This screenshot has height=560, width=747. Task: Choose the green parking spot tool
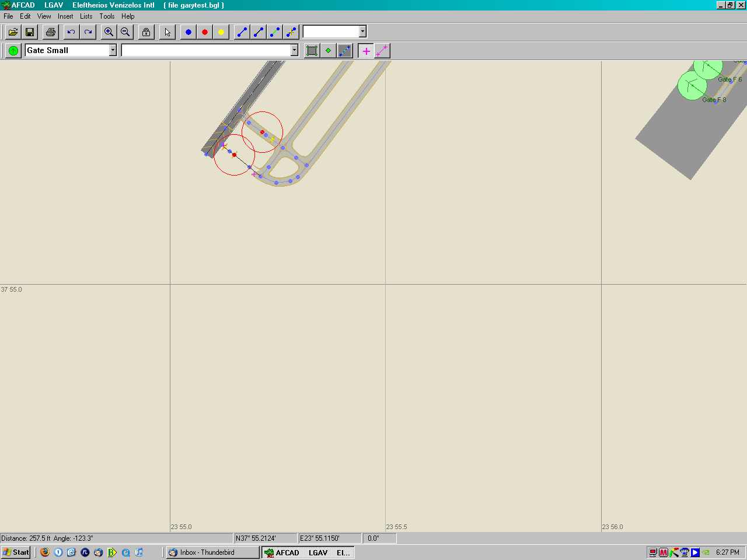[x=13, y=51]
